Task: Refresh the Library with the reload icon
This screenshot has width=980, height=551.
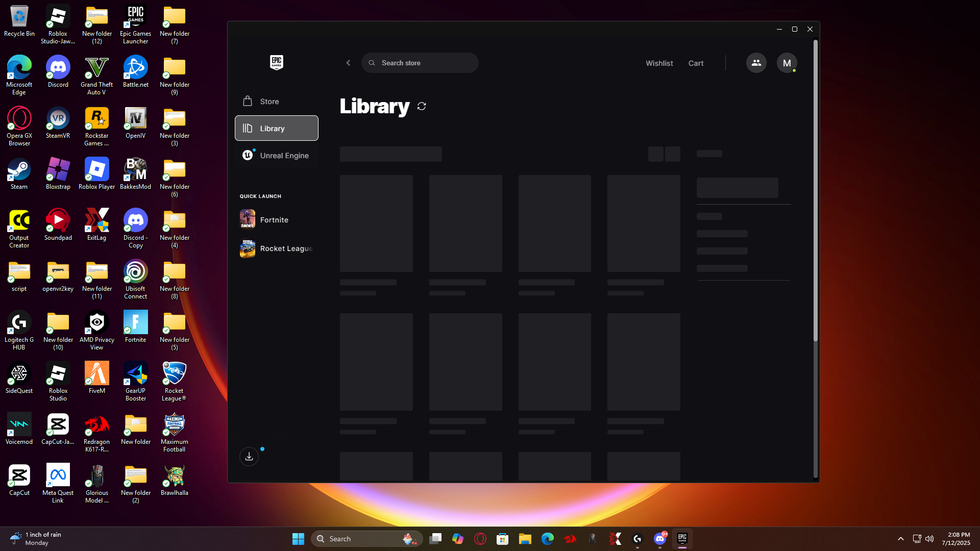Action: (x=422, y=106)
